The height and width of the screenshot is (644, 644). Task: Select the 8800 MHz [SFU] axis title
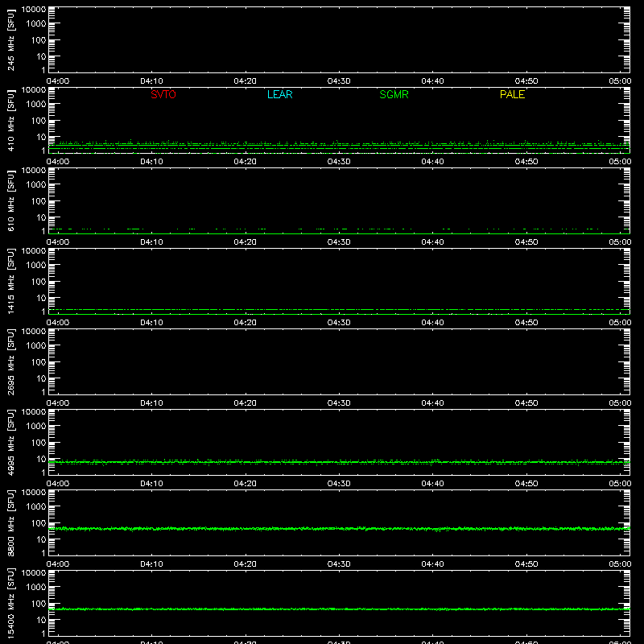[11, 522]
